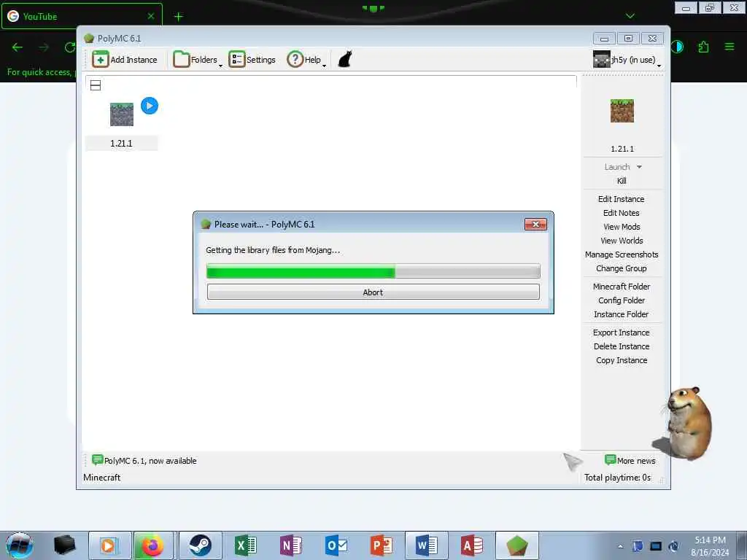The image size is (747, 560).
Task: Open the Instance Folder
Action: 622,314
